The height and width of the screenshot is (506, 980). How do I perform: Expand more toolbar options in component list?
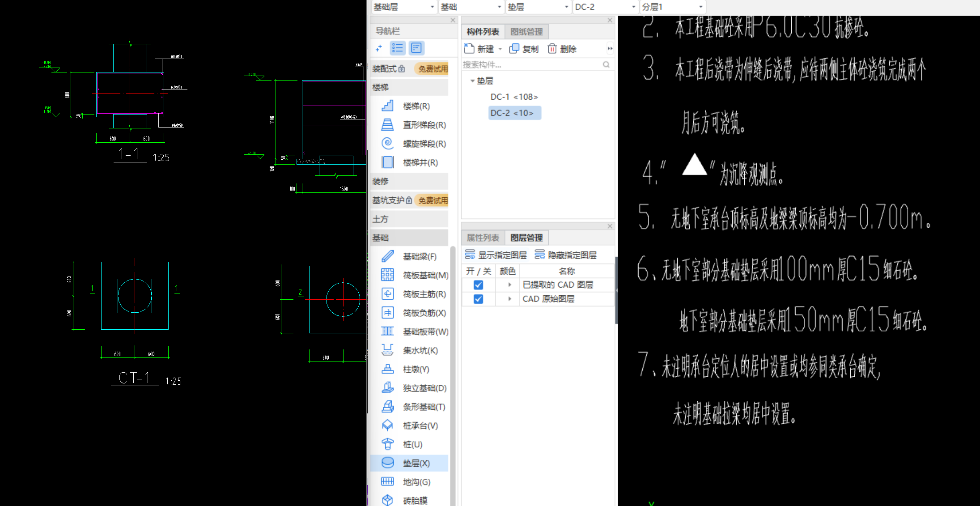pos(610,48)
